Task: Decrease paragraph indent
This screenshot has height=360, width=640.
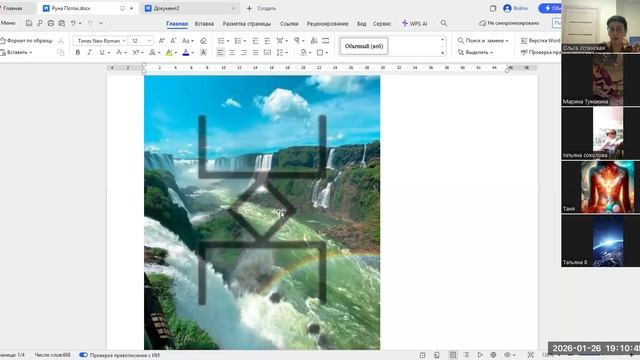Action: [256, 41]
